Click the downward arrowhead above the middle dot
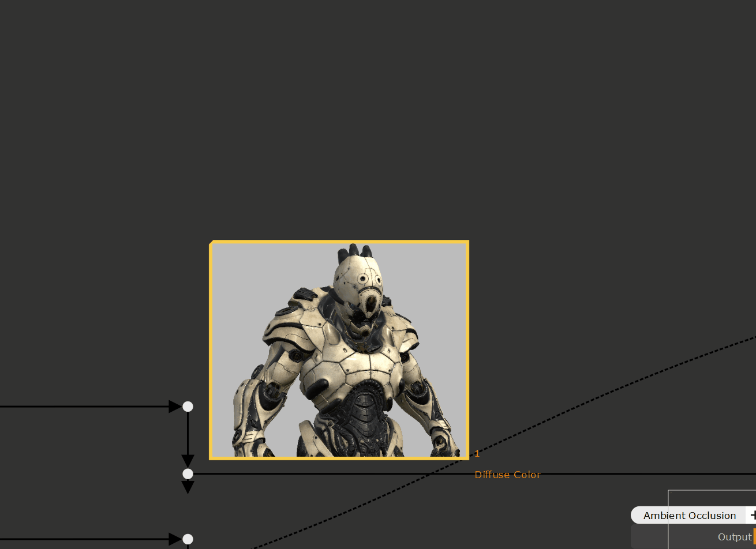This screenshot has height=549, width=756. tap(188, 461)
